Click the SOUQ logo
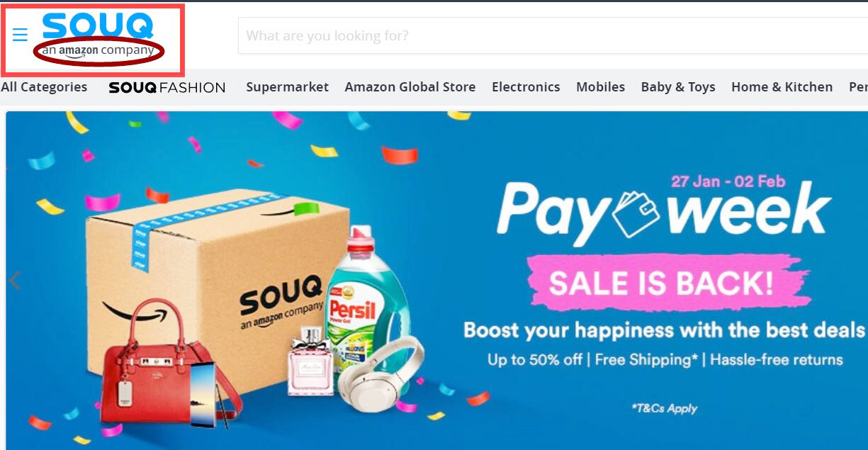 98,26
